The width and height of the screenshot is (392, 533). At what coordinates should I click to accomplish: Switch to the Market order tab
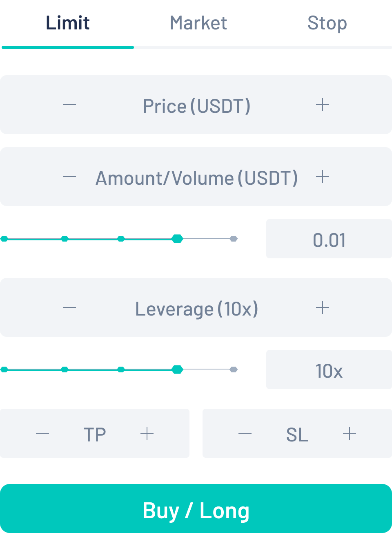tap(198, 23)
